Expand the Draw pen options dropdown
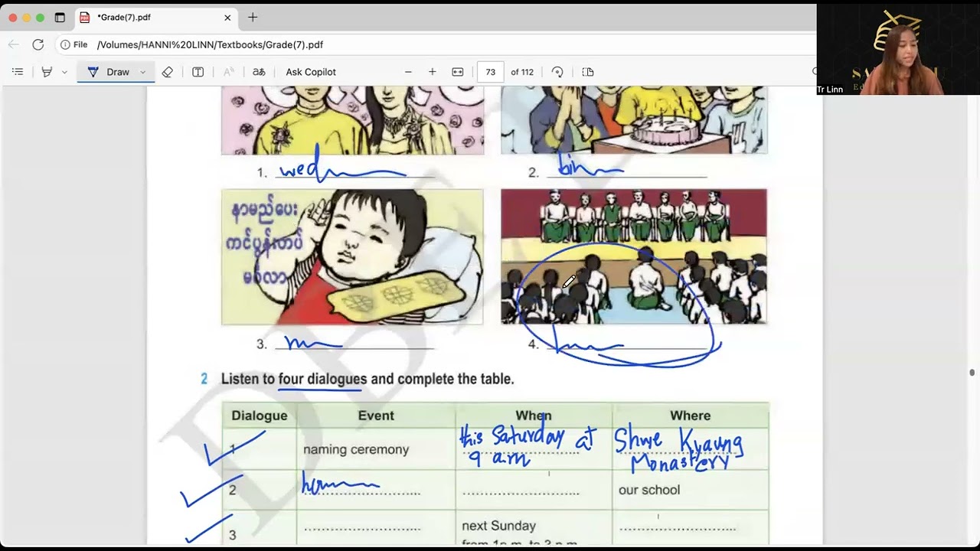The width and height of the screenshot is (980, 551). [x=142, y=72]
